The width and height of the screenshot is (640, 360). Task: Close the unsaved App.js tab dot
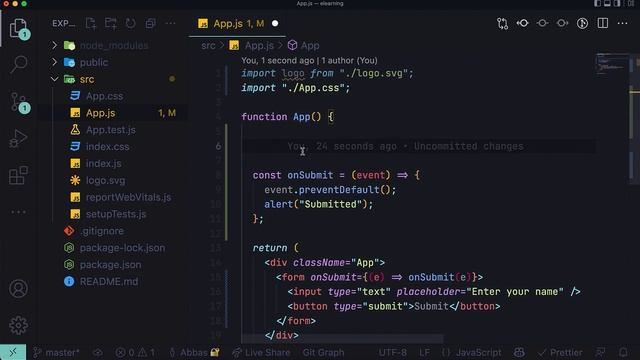275,24
